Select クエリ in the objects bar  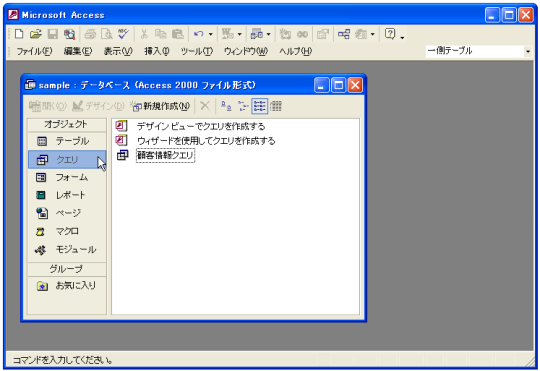67,159
